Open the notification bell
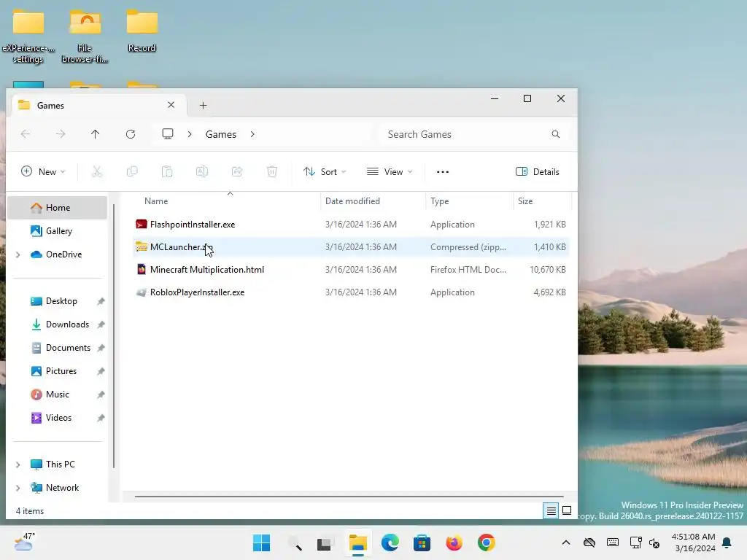 coord(727,542)
